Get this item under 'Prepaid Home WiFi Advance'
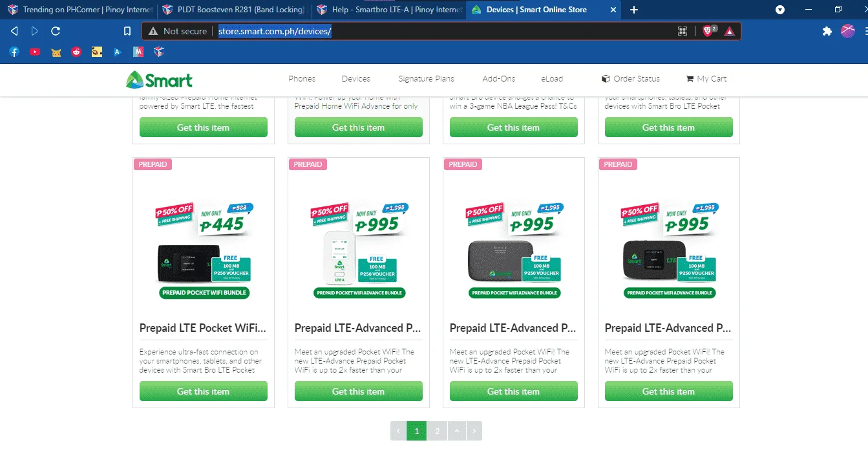 (x=359, y=127)
